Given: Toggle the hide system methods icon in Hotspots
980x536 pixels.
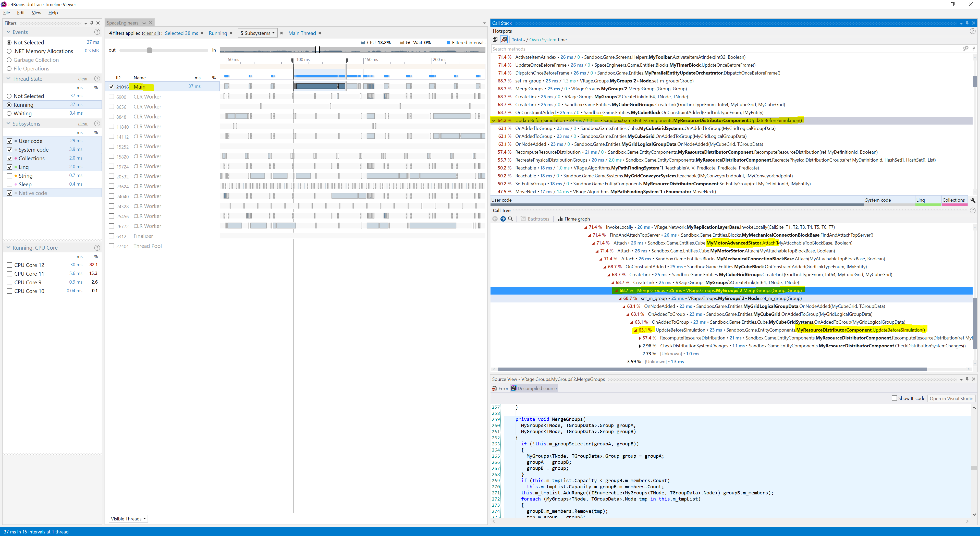Looking at the screenshot, I should click(504, 40).
